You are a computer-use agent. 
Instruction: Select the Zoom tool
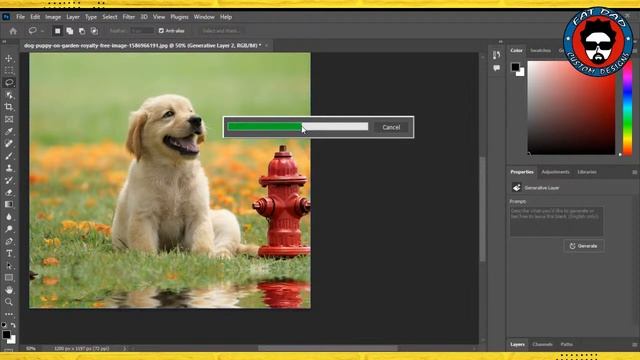pos(9,302)
